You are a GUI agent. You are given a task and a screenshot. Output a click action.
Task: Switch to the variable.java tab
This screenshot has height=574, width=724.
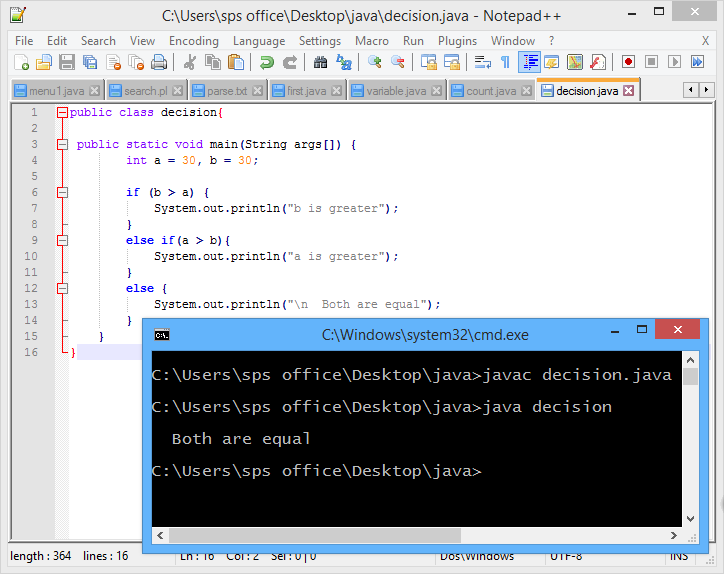(x=396, y=91)
